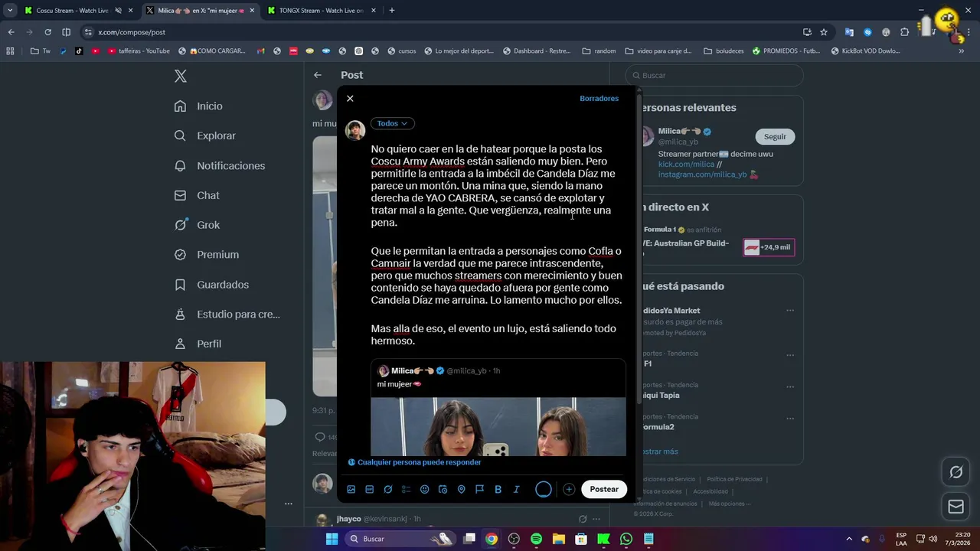
Task: Open Borradores drafts link
Action: click(599, 99)
